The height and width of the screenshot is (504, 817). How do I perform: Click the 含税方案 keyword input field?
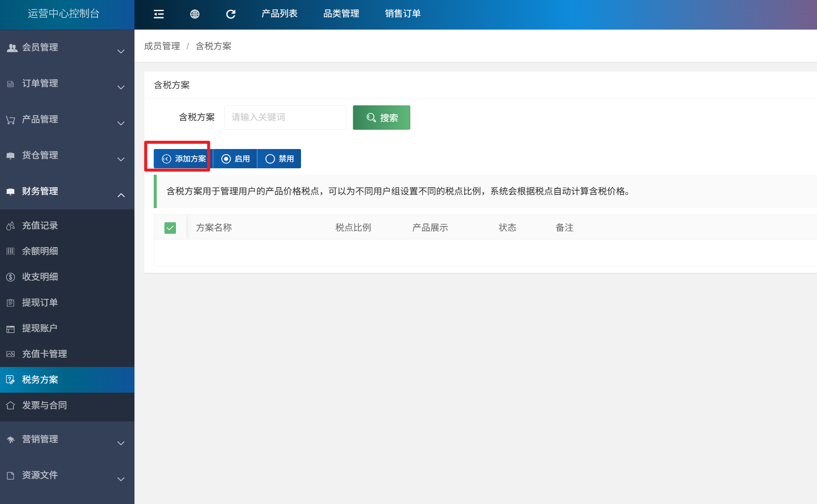[285, 117]
